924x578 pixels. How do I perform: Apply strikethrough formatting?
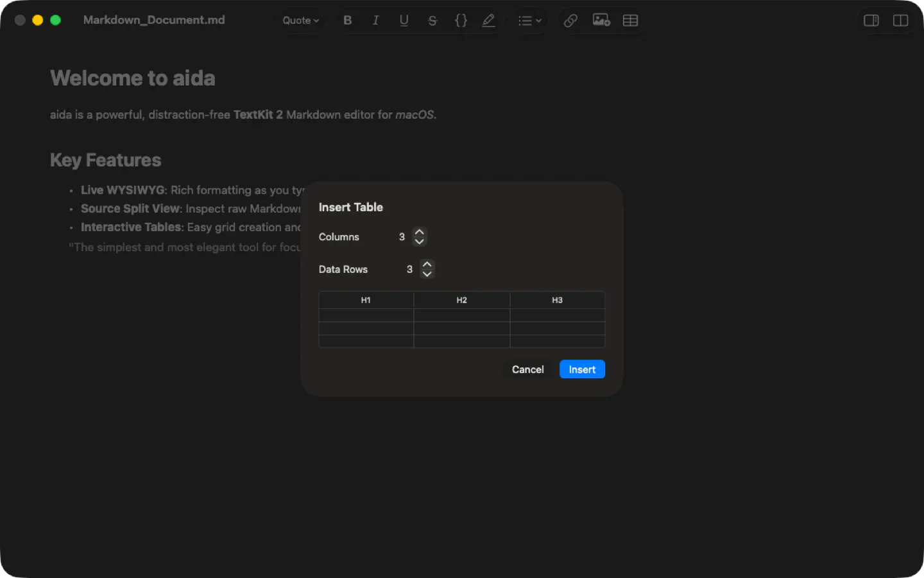(x=432, y=21)
